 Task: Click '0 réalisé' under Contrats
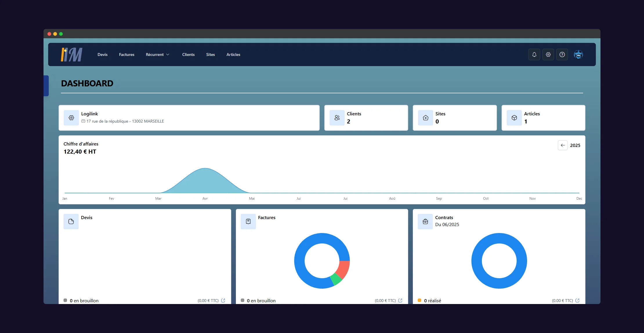433,301
